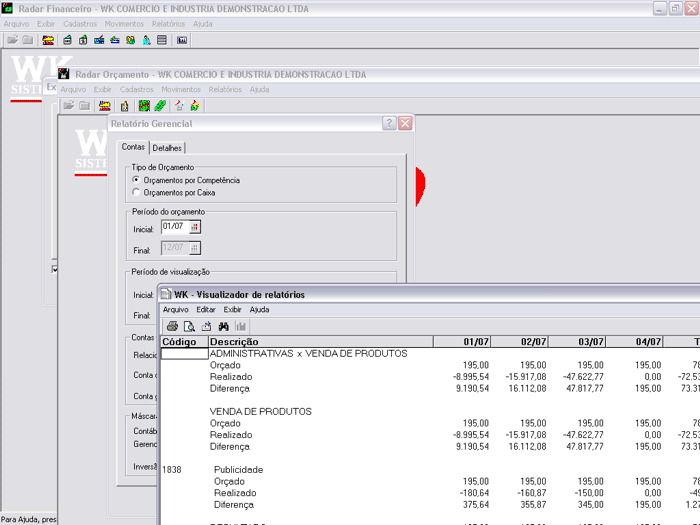700x525 pixels.
Task: Click the calculator icon in Radar Orçamento toolbar
Action: coord(125,105)
